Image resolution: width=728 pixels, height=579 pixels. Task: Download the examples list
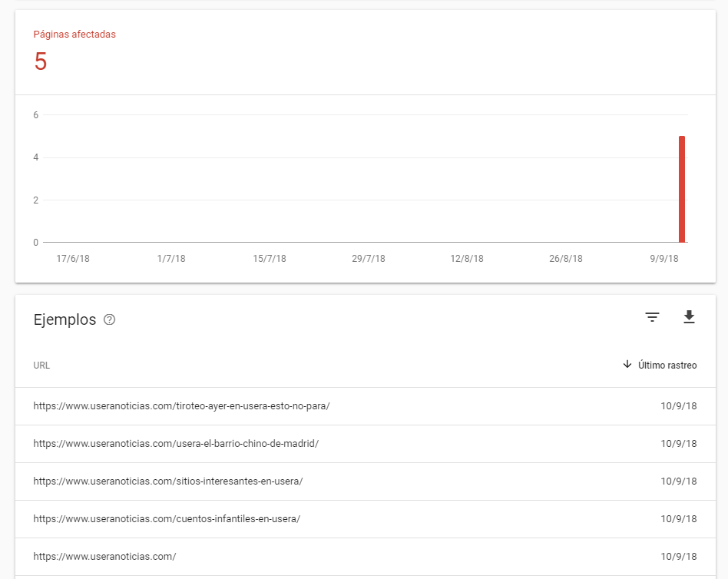pos(689,316)
